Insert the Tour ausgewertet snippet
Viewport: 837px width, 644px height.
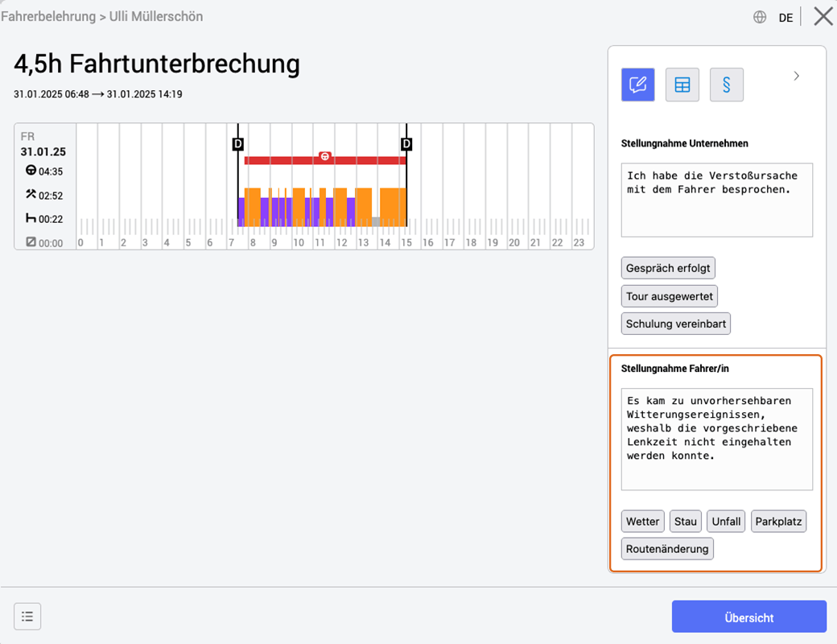[x=670, y=296]
